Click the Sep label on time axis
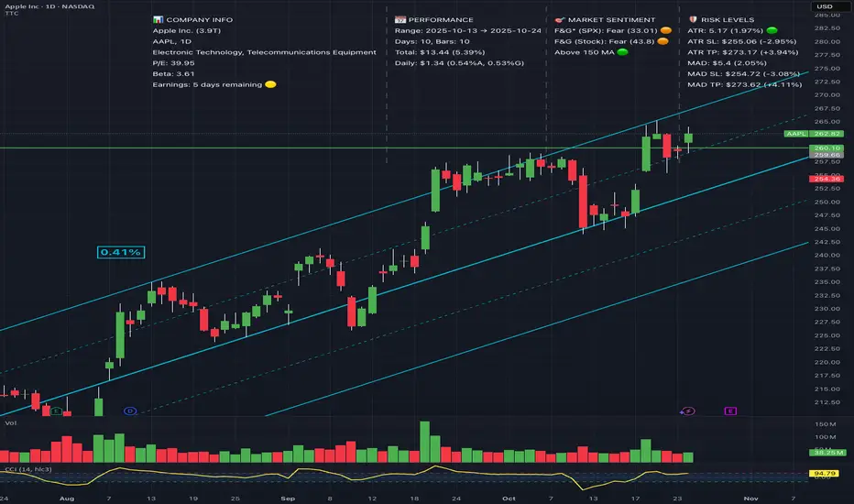The image size is (854, 504). point(288,498)
